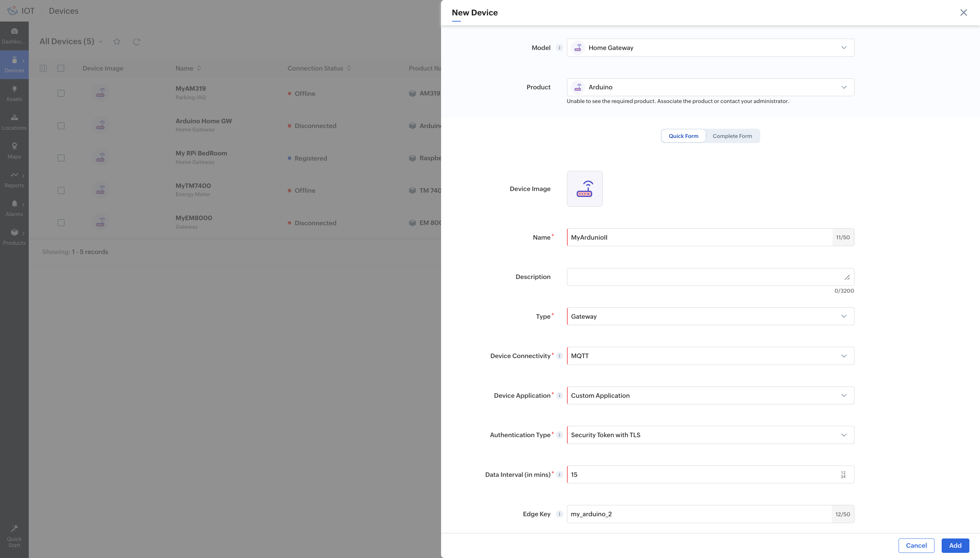Select the Quick Form tab

683,136
